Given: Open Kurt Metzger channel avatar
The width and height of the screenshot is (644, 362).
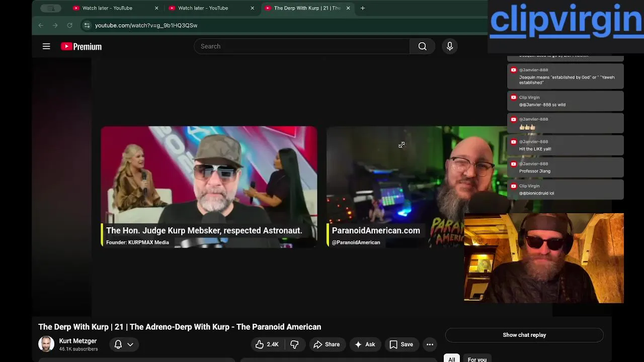Looking at the screenshot, I should (x=46, y=344).
